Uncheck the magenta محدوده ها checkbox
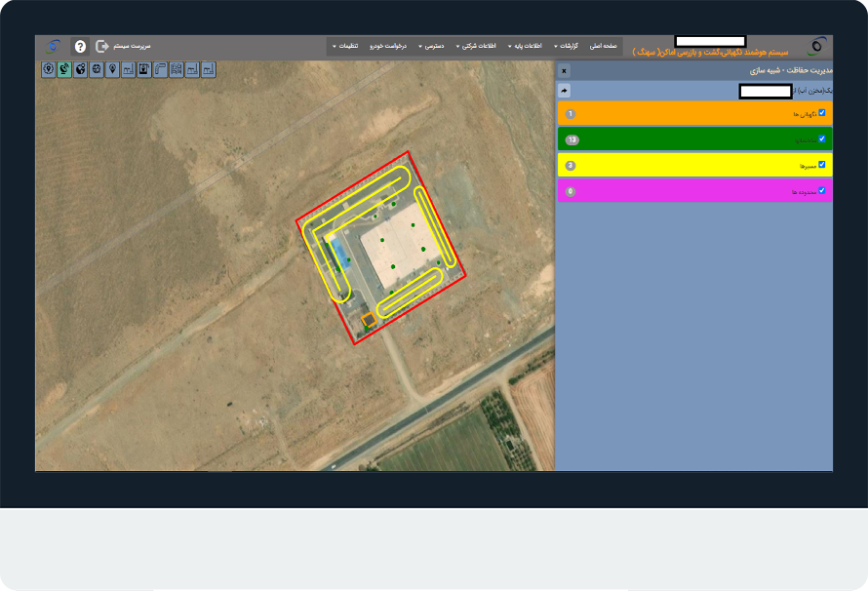 (821, 190)
